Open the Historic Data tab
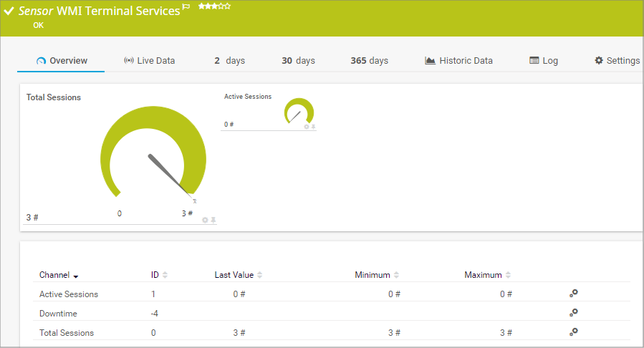Viewport: 644px width, 348px height. 458,61
